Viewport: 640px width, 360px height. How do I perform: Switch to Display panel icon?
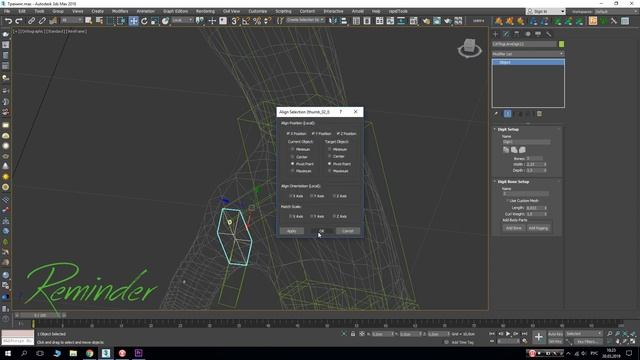(x=538, y=34)
